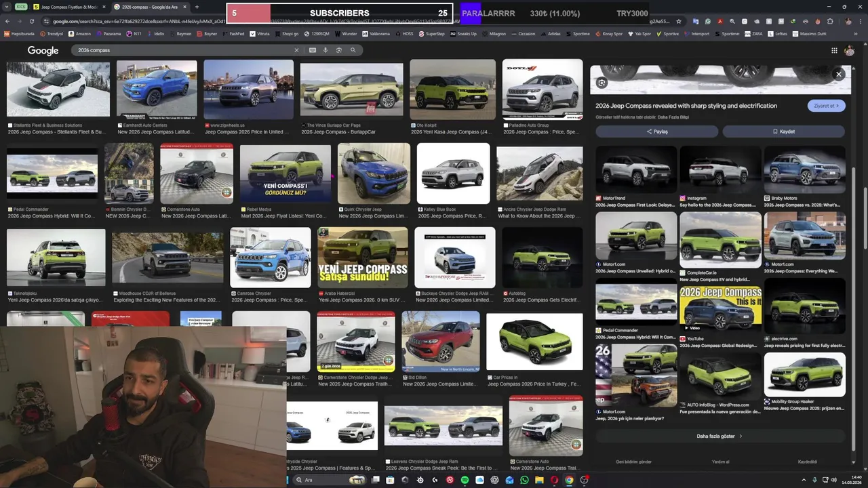Screen dimensions: 868x488
Task: Switch to the 2026 compass Google tab
Action: [149, 7]
